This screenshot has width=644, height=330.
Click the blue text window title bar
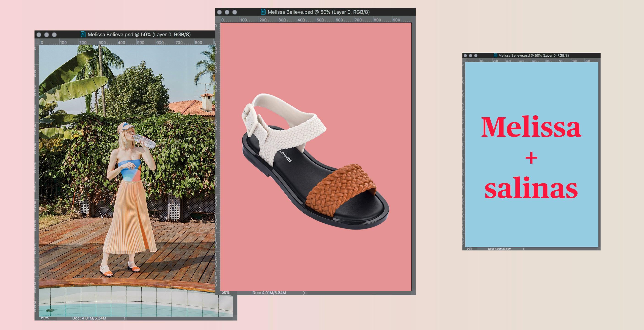534,55
